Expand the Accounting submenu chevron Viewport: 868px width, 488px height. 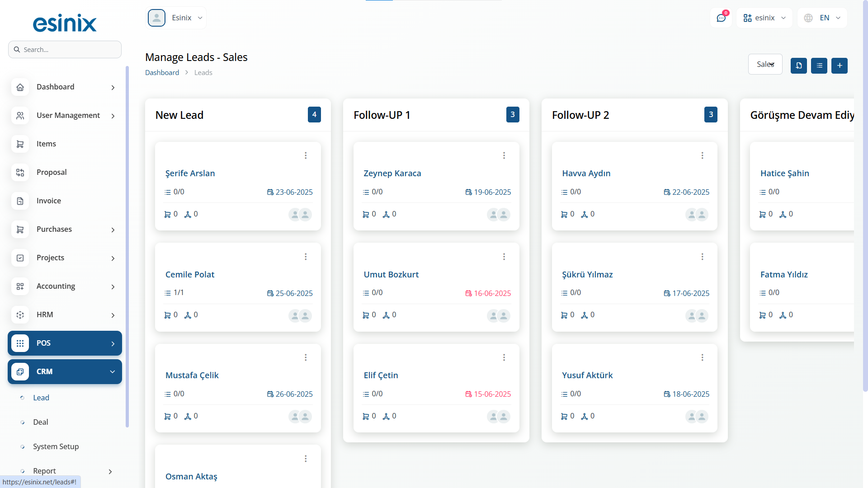coord(113,287)
